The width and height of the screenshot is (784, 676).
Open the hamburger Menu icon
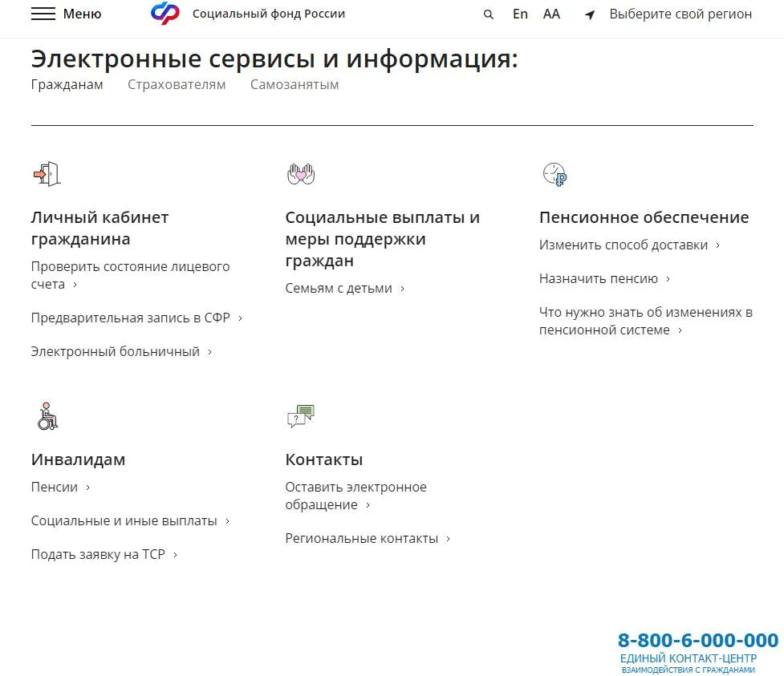pyautogui.click(x=43, y=14)
